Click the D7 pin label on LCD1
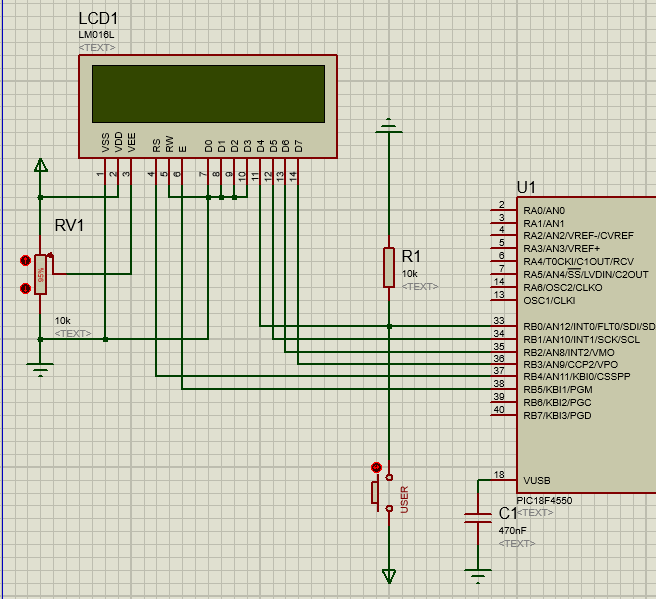 (298, 146)
